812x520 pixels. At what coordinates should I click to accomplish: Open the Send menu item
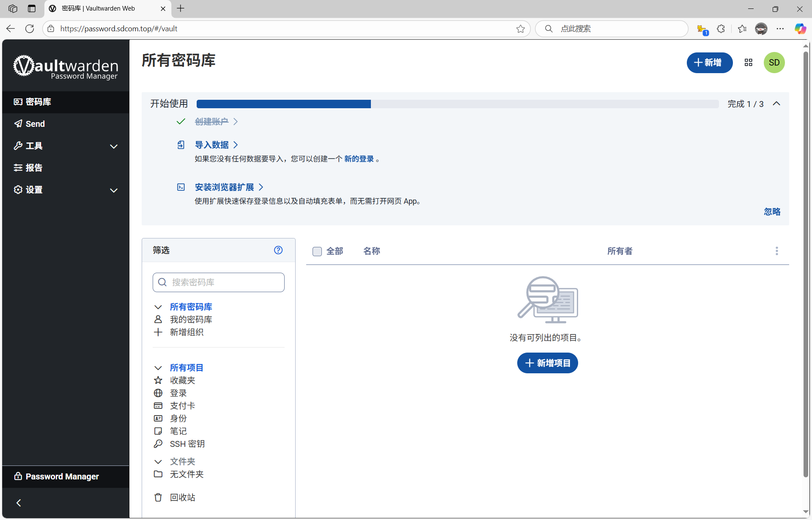click(x=35, y=124)
